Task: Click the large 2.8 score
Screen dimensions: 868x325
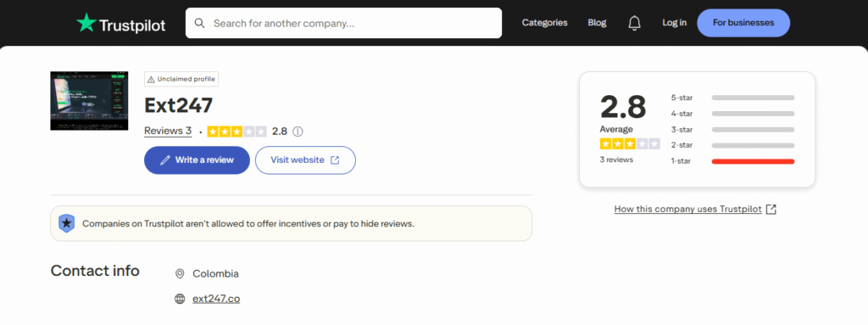Action: pyautogui.click(x=623, y=106)
